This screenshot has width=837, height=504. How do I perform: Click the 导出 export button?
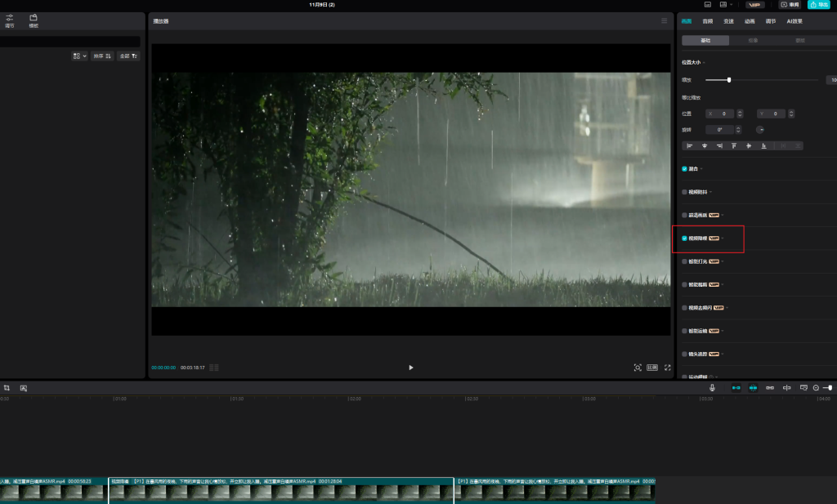click(x=819, y=4)
